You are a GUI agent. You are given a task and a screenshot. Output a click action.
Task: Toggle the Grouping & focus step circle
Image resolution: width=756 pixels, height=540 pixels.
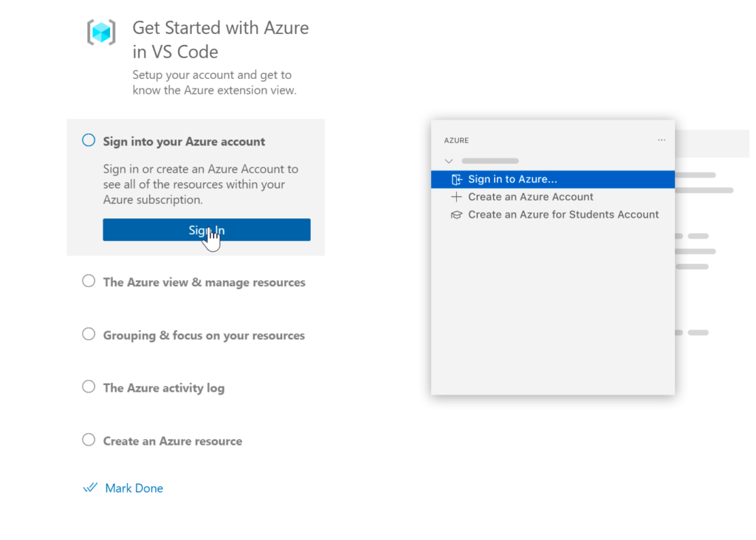click(x=89, y=334)
